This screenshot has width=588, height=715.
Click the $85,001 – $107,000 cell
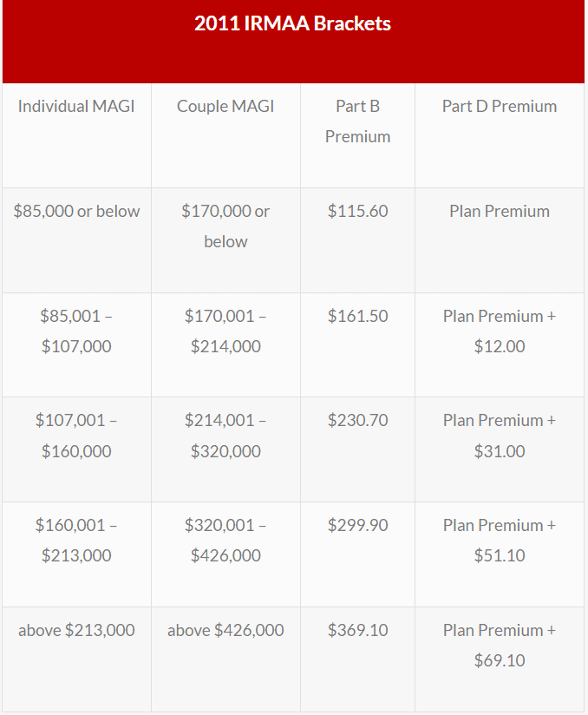[76, 331]
